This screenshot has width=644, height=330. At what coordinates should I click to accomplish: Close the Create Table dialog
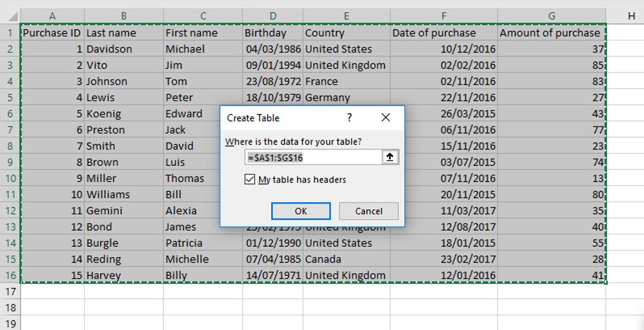[x=385, y=118]
